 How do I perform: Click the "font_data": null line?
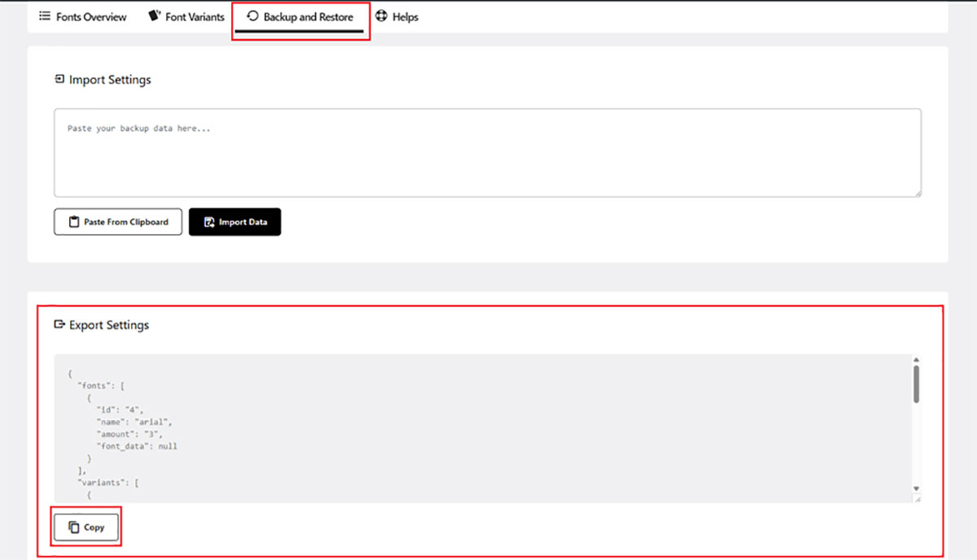click(137, 446)
